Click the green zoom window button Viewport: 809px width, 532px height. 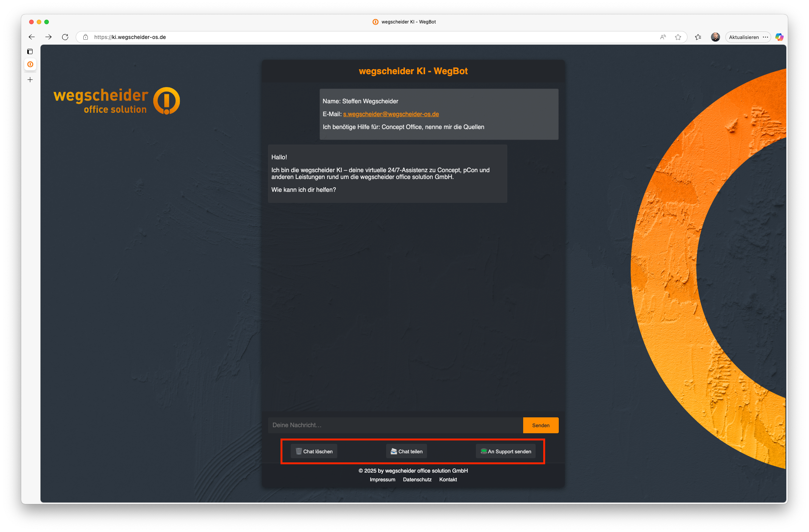tap(47, 22)
